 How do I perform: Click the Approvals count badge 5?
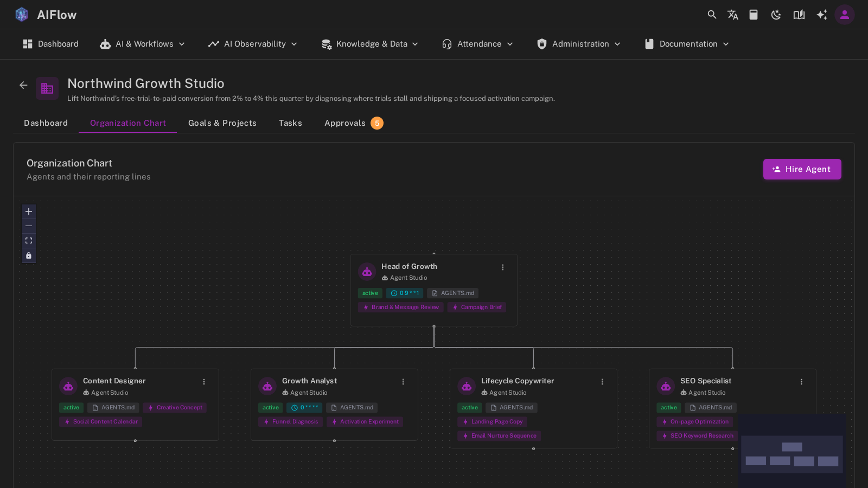tap(377, 123)
